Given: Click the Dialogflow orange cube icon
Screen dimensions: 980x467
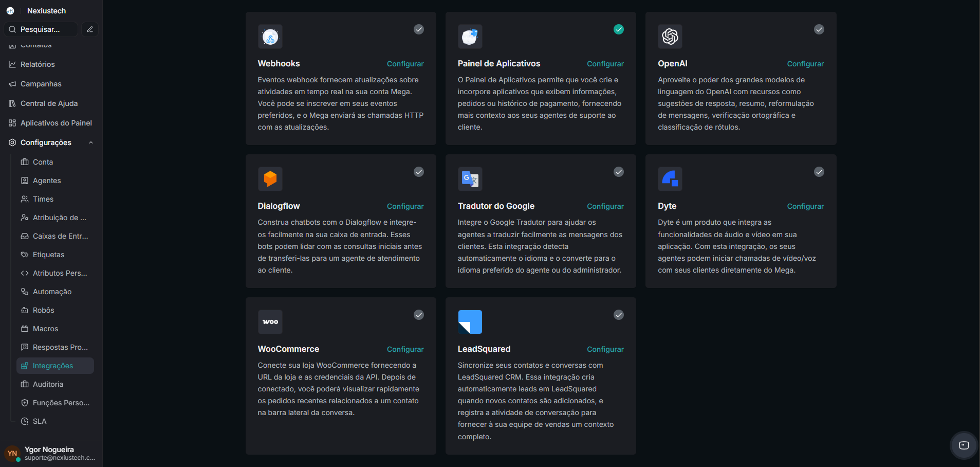Looking at the screenshot, I should 270,178.
